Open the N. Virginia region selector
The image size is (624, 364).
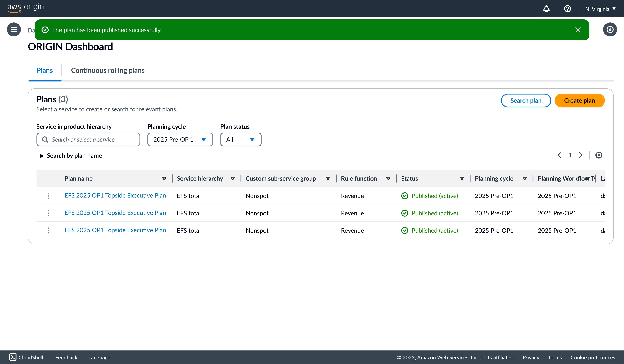(600, 9)
